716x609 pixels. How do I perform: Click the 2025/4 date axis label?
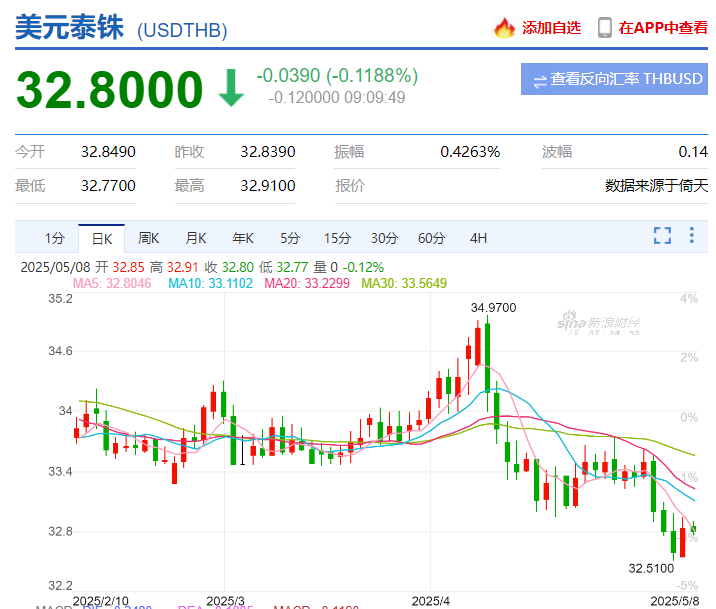[x=431, y=601]
